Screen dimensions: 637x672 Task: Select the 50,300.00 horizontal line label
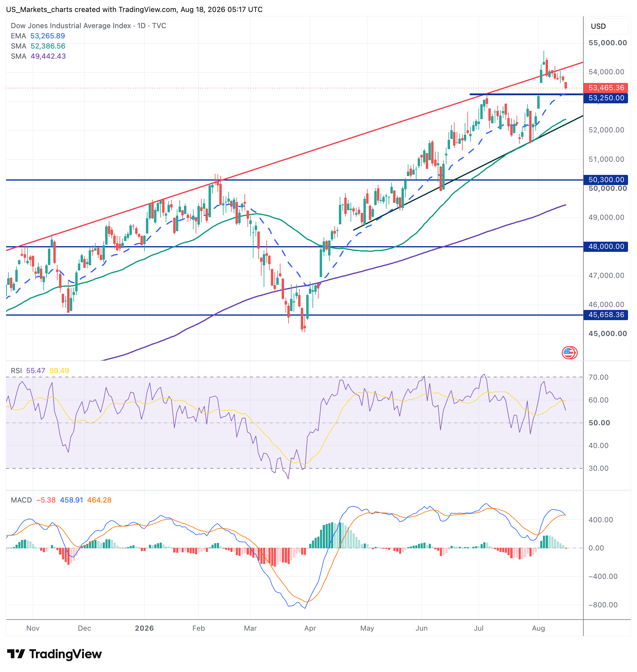coord(606,180)
